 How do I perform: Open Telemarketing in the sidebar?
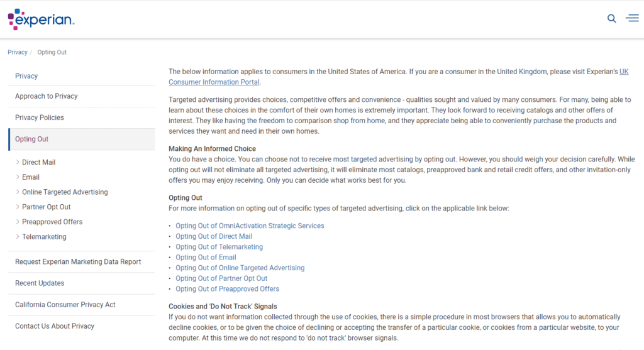coord(44,237)
